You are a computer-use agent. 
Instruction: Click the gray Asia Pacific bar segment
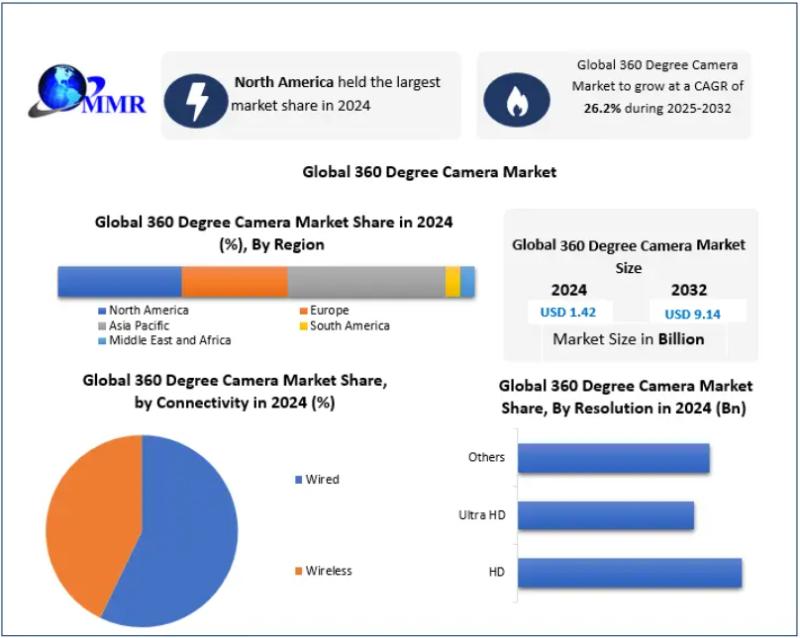pos(366,282)
